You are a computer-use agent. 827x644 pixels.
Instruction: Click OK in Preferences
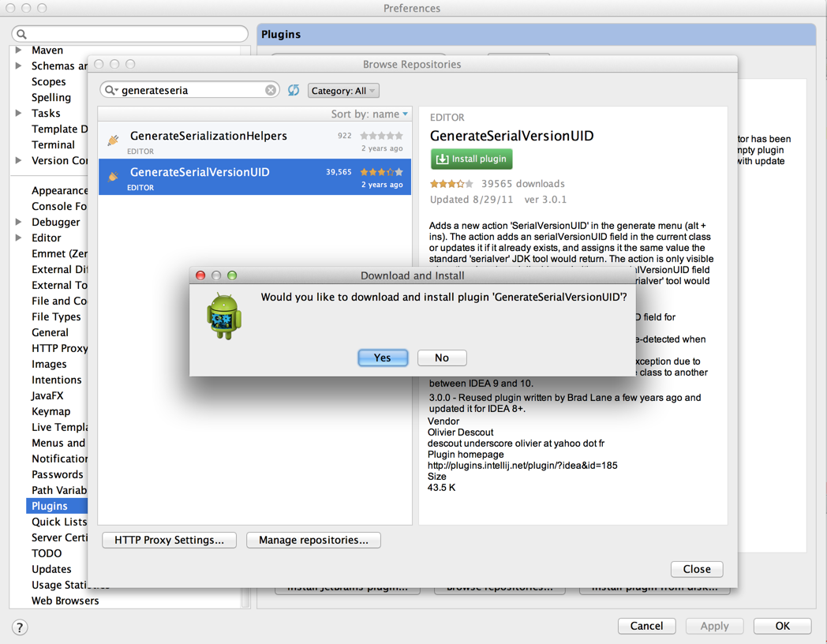pos(783,626)
